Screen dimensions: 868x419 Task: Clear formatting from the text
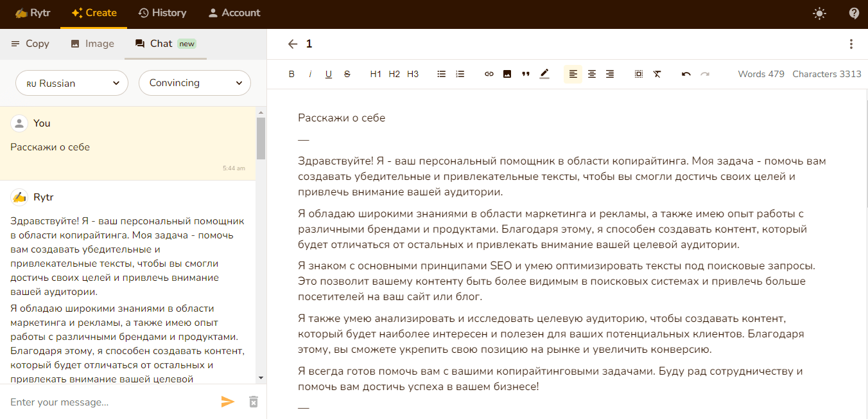tap(657, 74)
